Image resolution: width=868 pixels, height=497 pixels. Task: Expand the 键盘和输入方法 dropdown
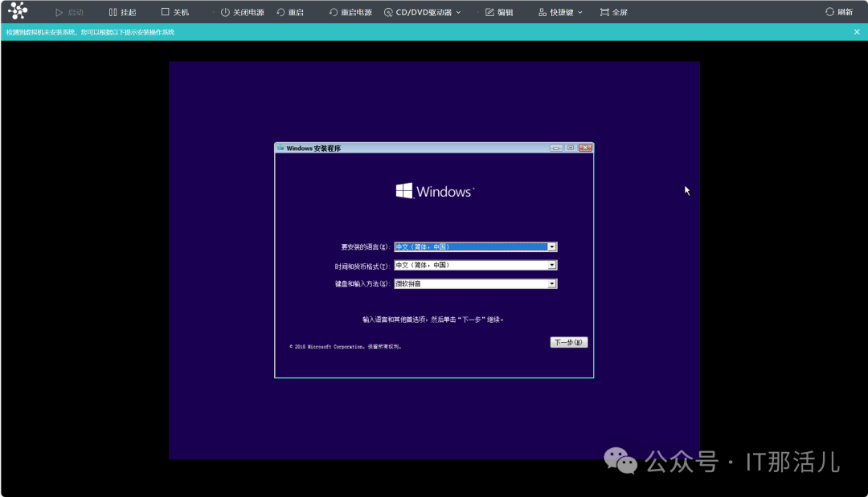[552, 283]
